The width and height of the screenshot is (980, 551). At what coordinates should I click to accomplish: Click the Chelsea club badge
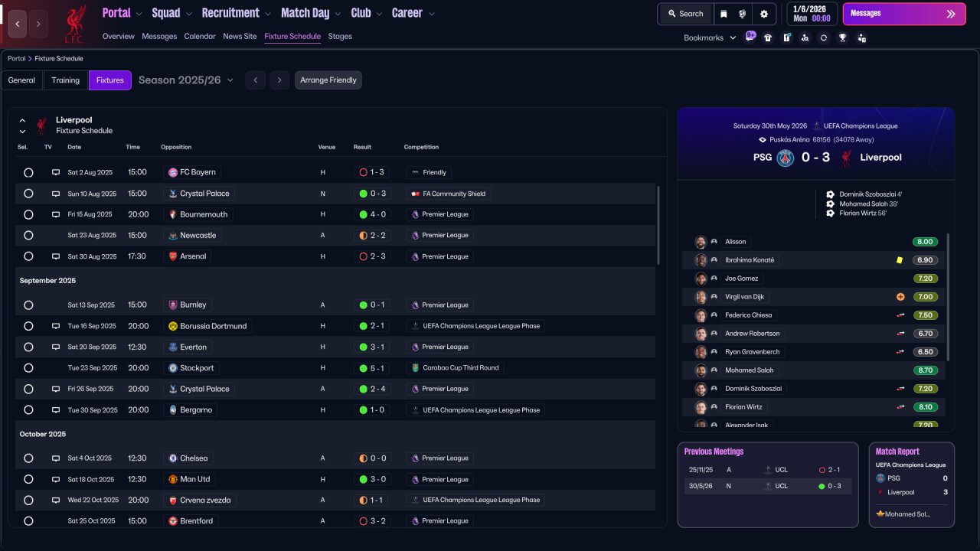[173, 458]
